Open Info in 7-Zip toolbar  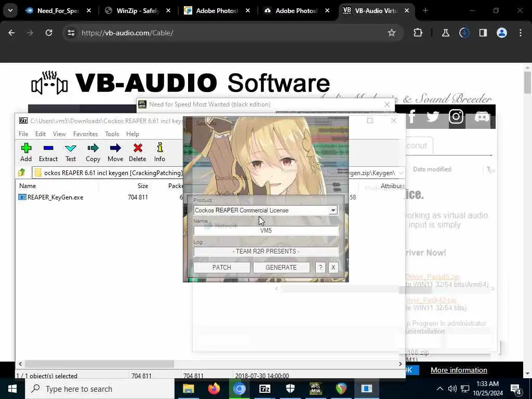point(159,152)
